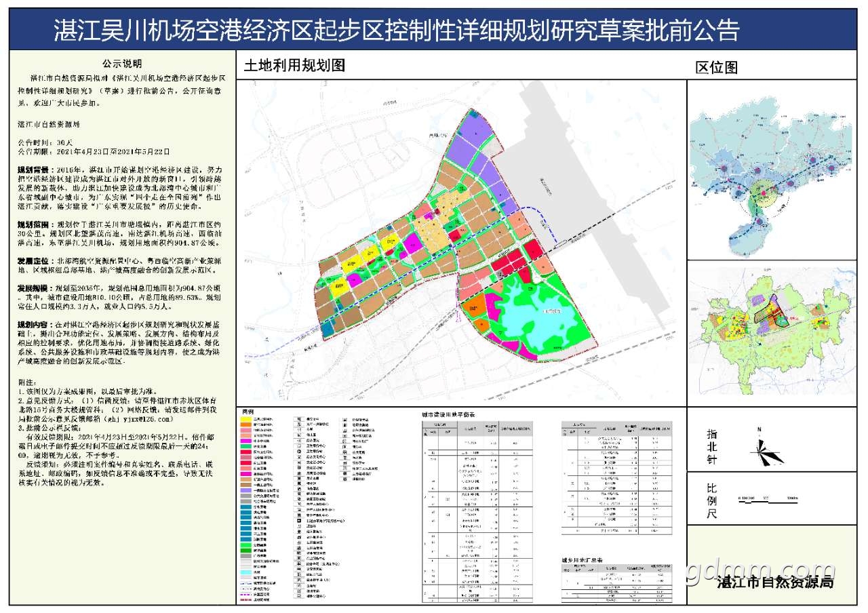Click the 3.批前公示权反馈 note line
The width and height of the screenshot is (868, 613).
[x=51, y=429]
